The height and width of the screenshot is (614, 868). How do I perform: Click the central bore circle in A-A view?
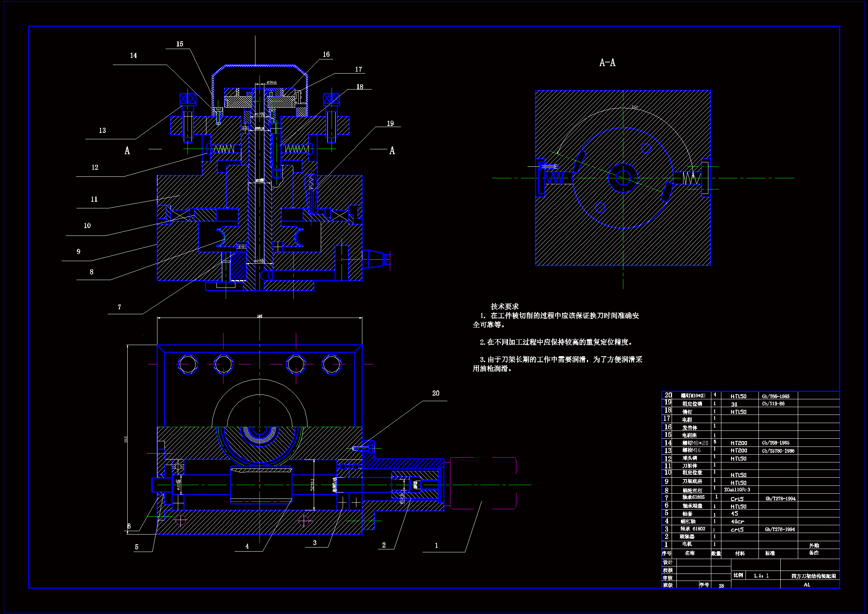(x=623, y=178)
